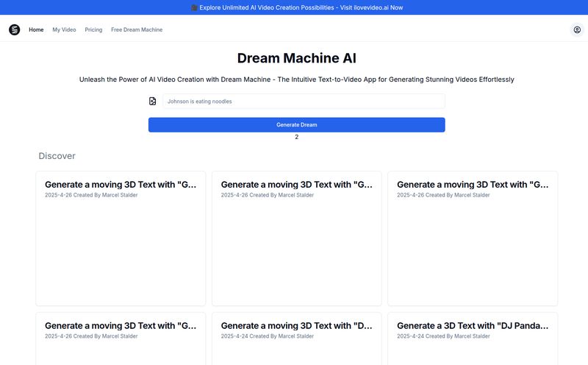Image resolution: width=588 pixels, height=365 pixels.
Task: Open the My Video page
Action: 64,29
